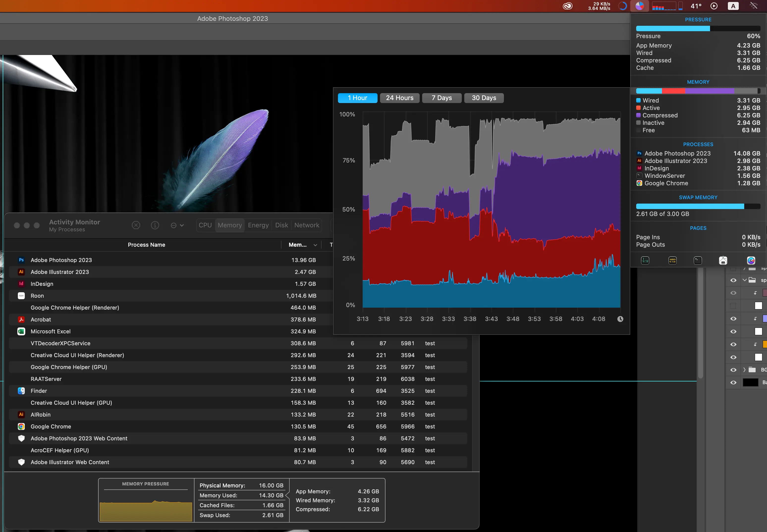
Task: Collapse the open 'sp' layer group
Action: (744, 280)
